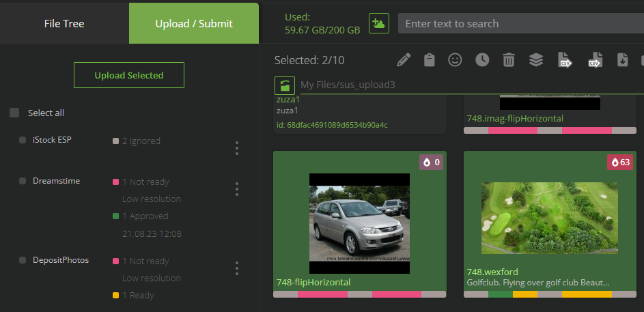Click the pencil edit icon

[x=404, y=60]
